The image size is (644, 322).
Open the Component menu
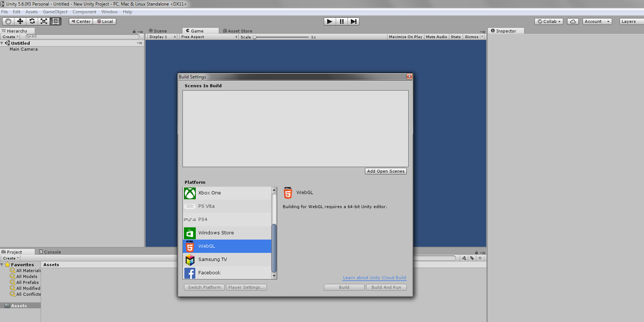(84, 12)
